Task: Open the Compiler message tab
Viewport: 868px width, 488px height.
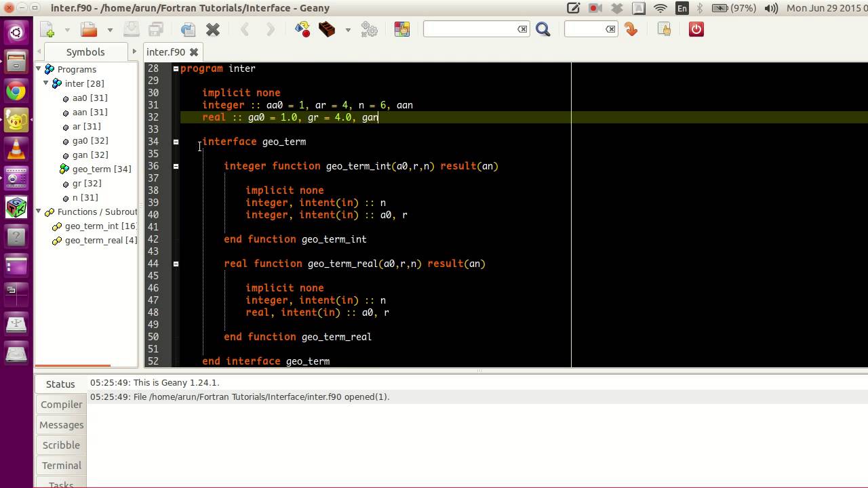Action: pyautogui.click(x=61, y=404)
